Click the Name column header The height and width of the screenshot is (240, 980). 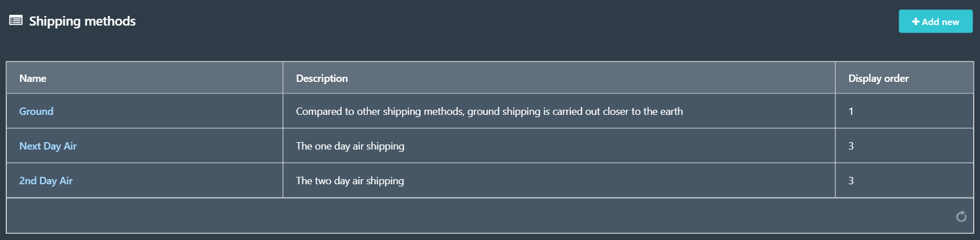pos(145,78)
